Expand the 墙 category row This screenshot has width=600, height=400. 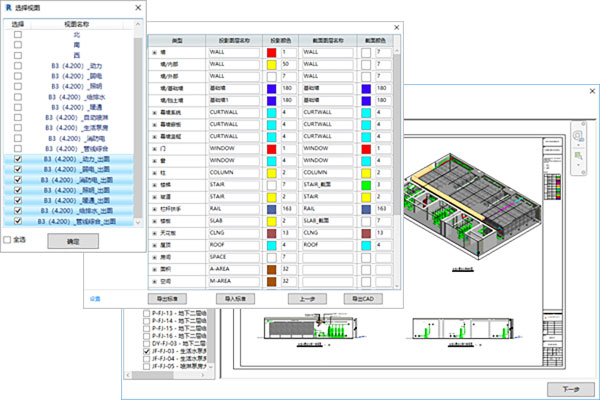coord(154,51)
